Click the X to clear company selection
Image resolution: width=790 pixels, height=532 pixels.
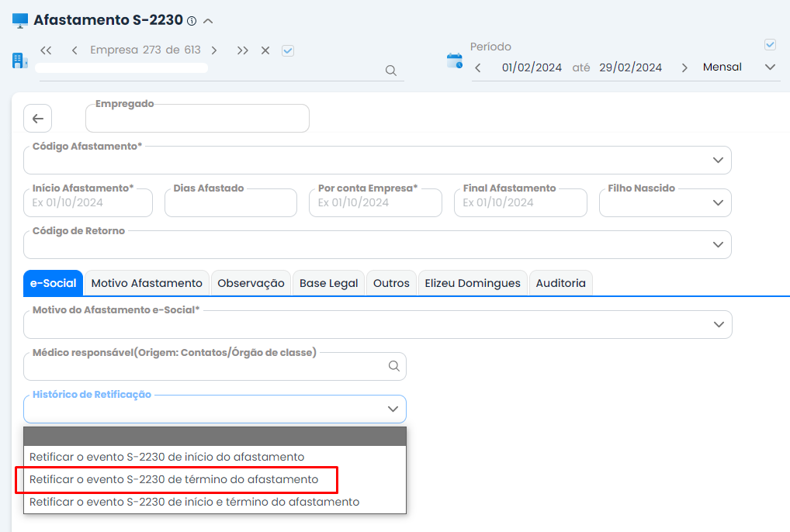[265, 50]
